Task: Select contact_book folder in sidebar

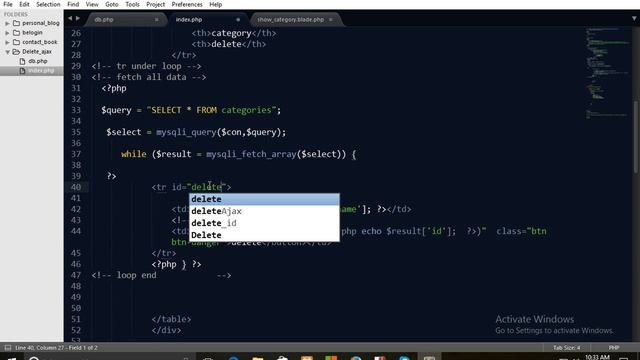Action: pos(40,42)
